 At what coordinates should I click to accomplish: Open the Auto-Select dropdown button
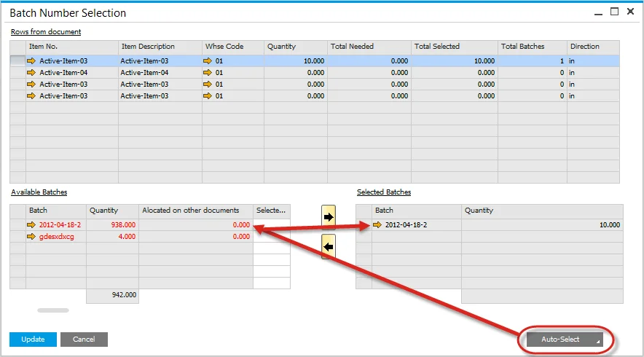point(565,340)
